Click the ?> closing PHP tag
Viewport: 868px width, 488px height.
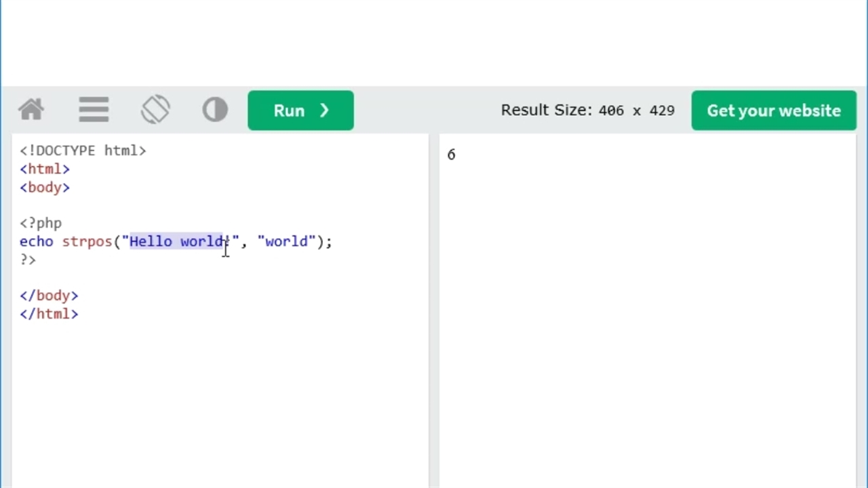point(27,260)
